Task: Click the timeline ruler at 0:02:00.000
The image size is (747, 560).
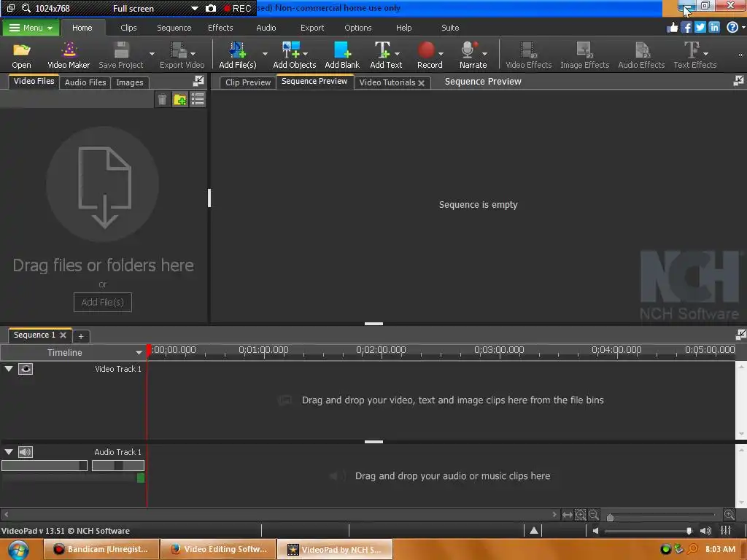Action: coord(381,351)
